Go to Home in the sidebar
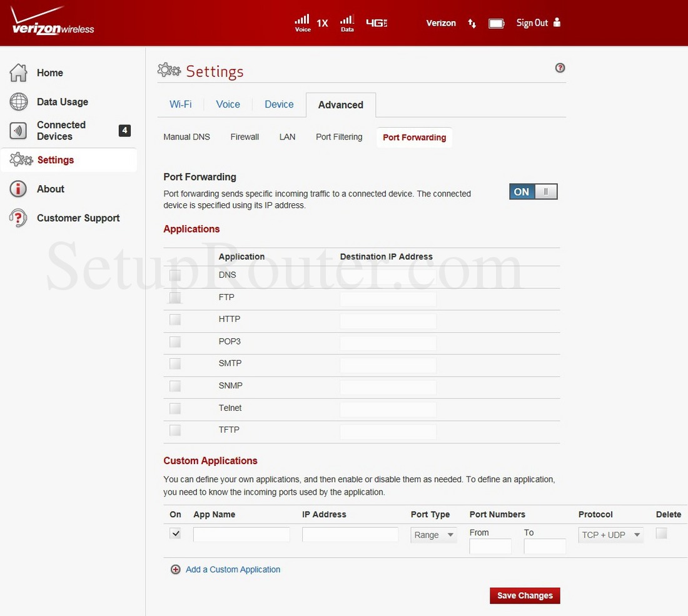This screenshot has height=616, width=688. [50, 73]
